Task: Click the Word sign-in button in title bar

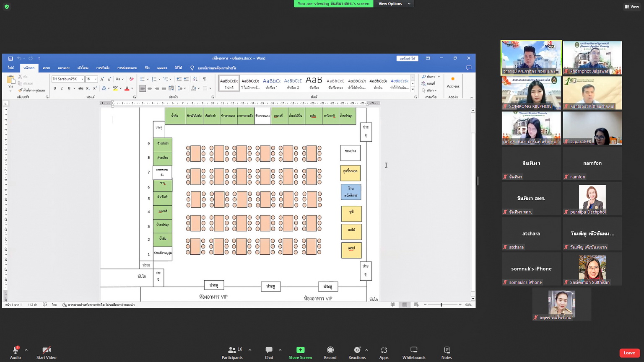Action: (407, 58)
